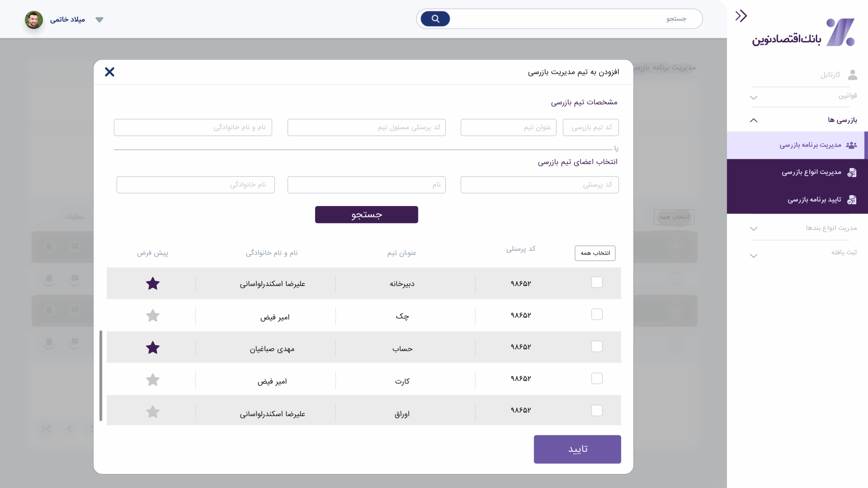Check the checkbox for دبیرخانه row

tap(597, 282)
